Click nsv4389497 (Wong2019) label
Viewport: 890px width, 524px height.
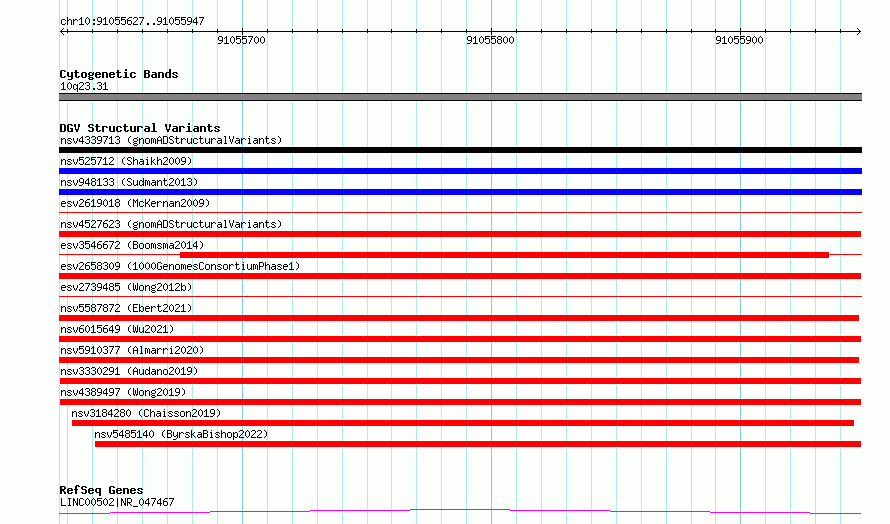tap(123, 392)
